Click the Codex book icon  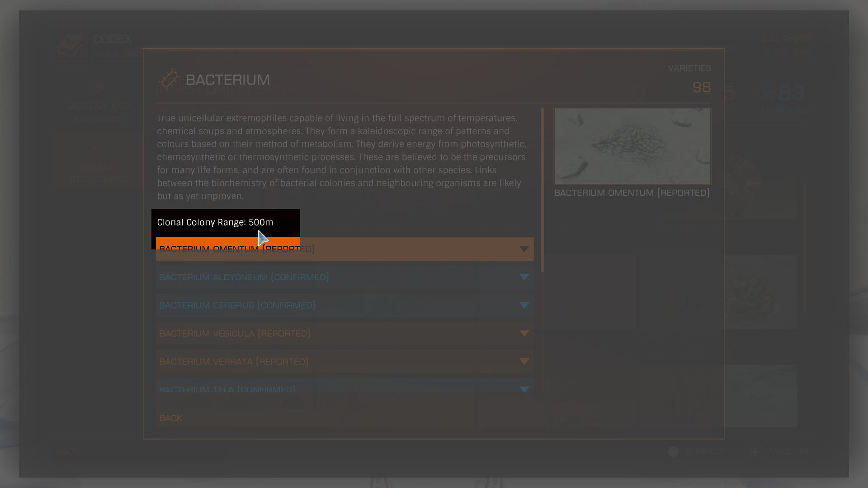[71, 45]
